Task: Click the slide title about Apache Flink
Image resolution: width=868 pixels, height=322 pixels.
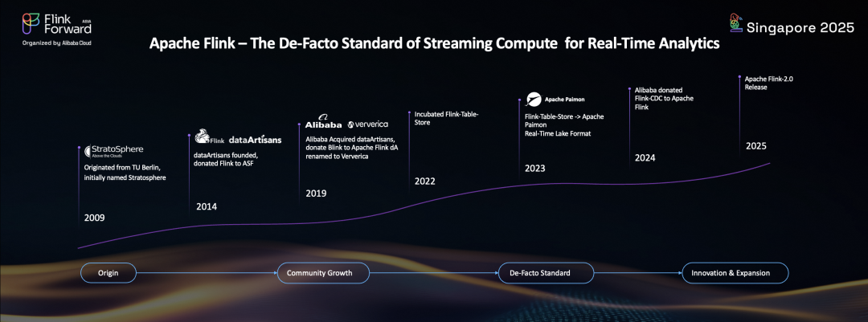Action: point(435,45)
